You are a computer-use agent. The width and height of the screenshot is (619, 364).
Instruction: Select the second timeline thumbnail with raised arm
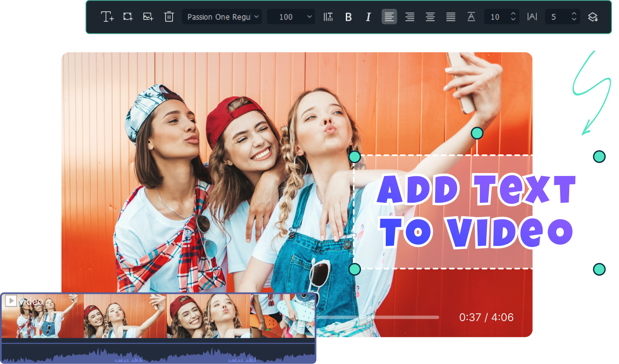pyautogui.click(x=125, y=316)
